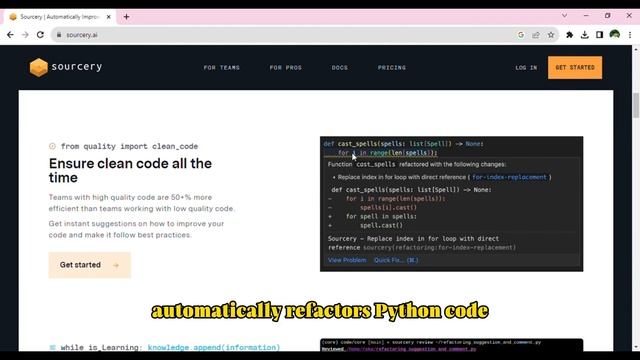The height and width of the screenshot is (360, 640).
Task: Click View Problem in code popup
Action: point(347,260)
